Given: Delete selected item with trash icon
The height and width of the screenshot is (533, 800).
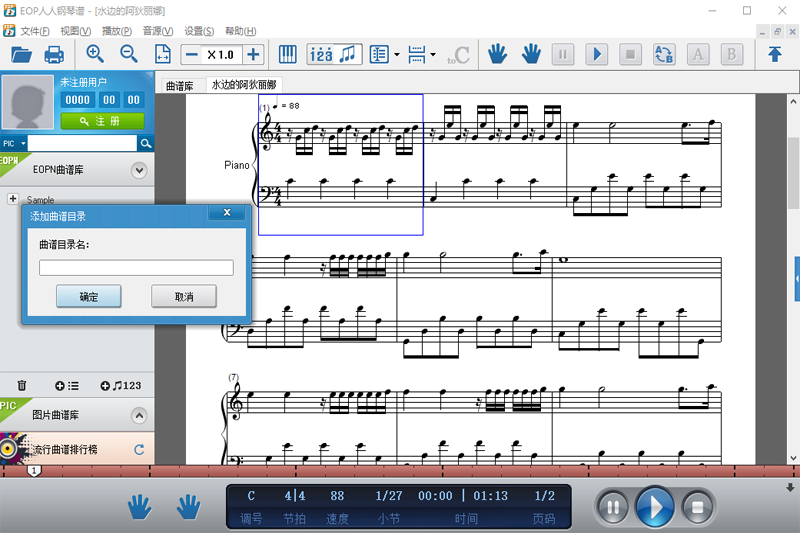Looking at the screenshot, I should tap(21, 386).
